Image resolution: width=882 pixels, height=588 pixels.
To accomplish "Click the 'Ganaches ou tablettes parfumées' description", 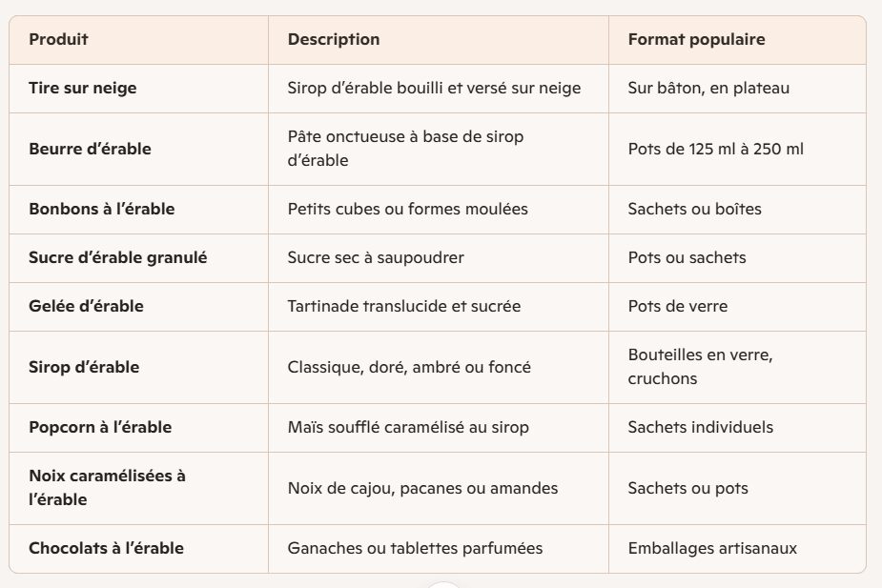I will (x=415, y=549).
